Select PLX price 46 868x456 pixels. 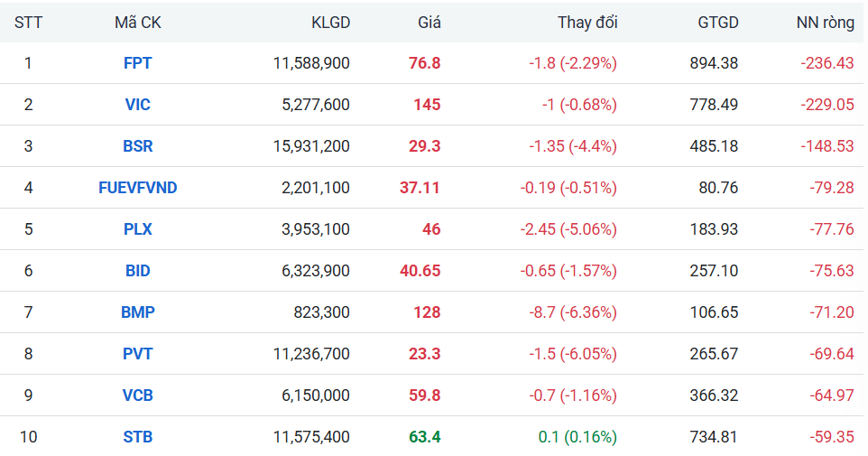431,229
